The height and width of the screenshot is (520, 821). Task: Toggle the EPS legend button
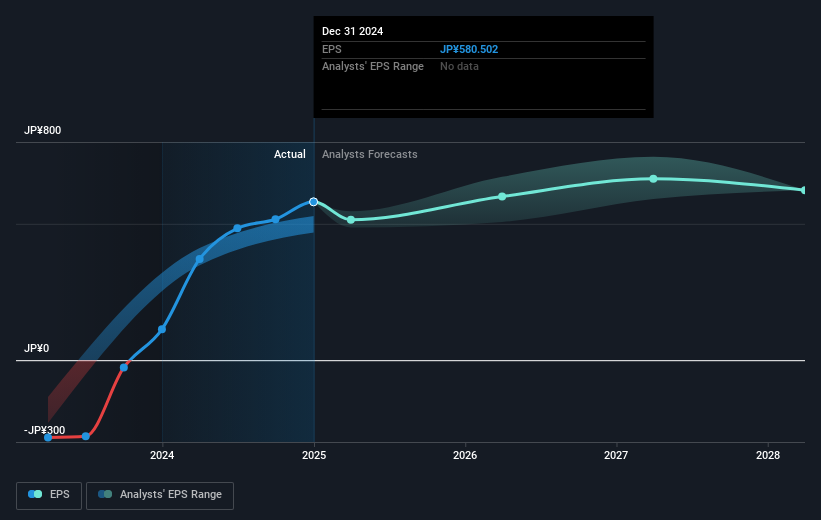click(49, 495)
